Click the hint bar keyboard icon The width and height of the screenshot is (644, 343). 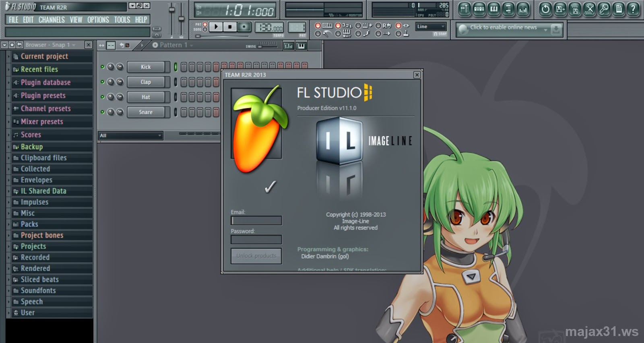[157, 29]
